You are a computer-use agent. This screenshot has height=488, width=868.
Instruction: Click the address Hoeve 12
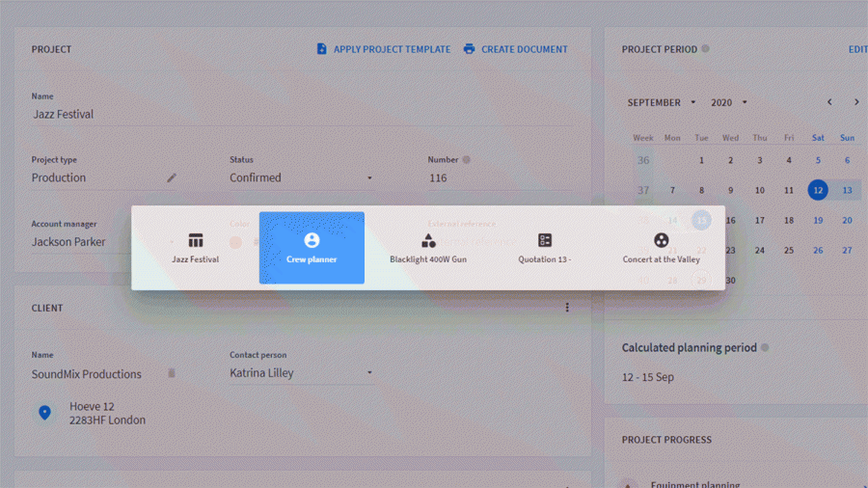pos(92,406)
